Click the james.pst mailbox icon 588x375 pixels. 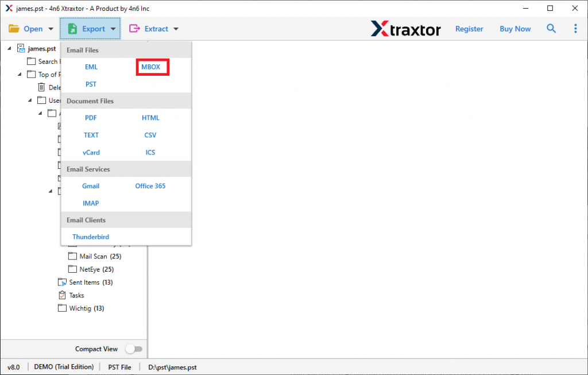click(x=21, y=48)
